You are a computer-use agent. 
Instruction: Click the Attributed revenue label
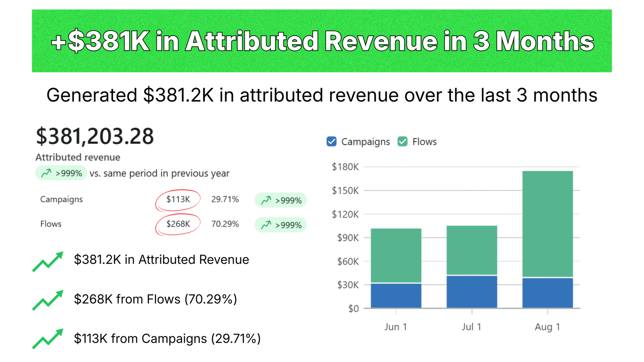pos(78,157)
